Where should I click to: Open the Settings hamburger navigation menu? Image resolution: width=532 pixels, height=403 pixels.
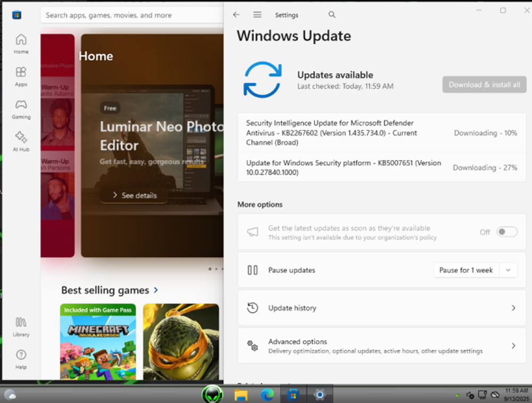point(257,15)
